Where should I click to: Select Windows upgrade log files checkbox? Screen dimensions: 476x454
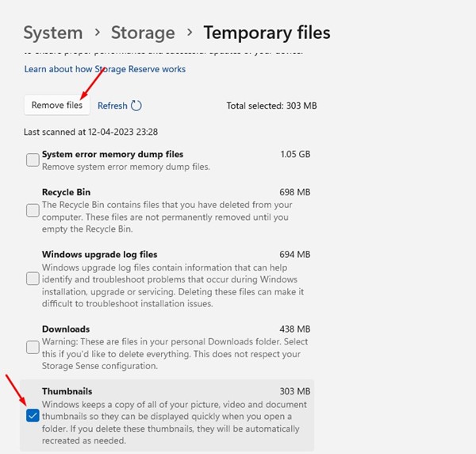pyautogui.click(x=33, y=279)
